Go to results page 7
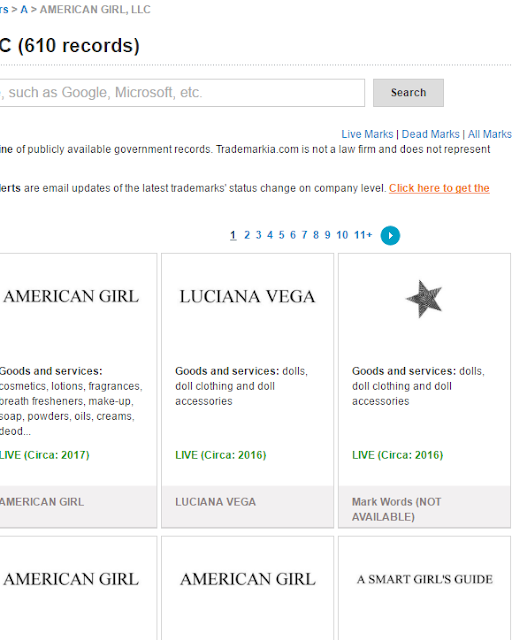 pos(304,235)
